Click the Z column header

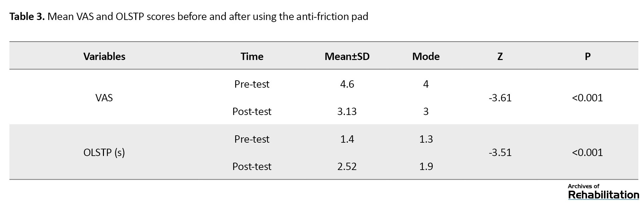pyautogui.click(x=500, y=56)
